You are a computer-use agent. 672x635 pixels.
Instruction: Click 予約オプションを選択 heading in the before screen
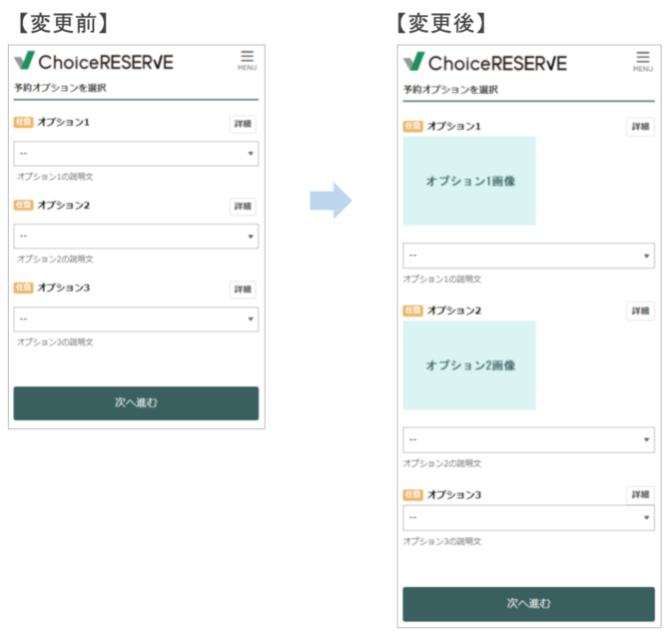click(61, 88)
